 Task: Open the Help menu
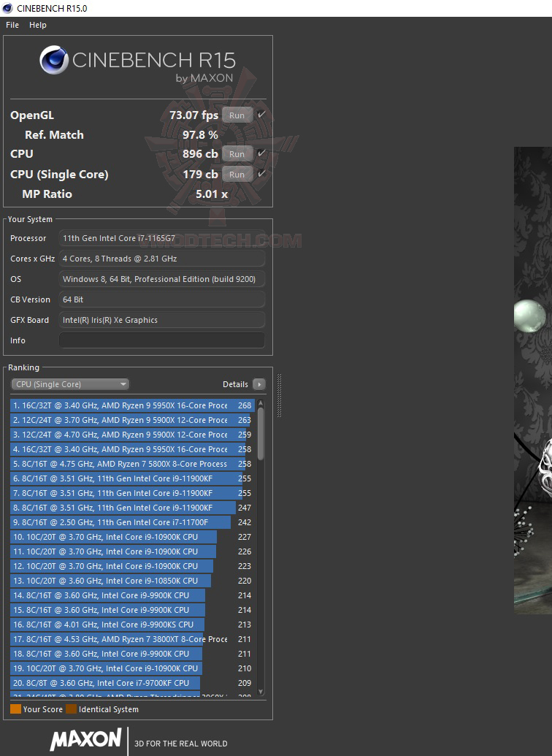point(38,25)
